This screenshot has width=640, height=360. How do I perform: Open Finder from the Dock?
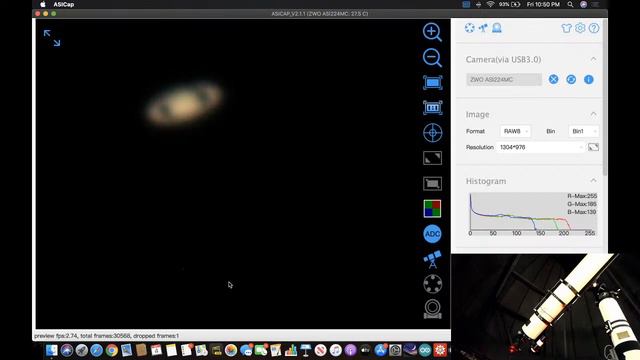pyautogui.click(x=52, y=350)
